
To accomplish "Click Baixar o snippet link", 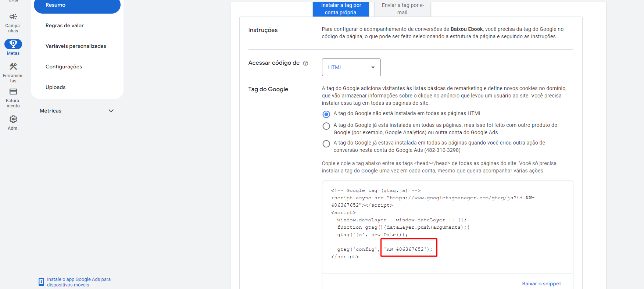I will tap(541, 283).
